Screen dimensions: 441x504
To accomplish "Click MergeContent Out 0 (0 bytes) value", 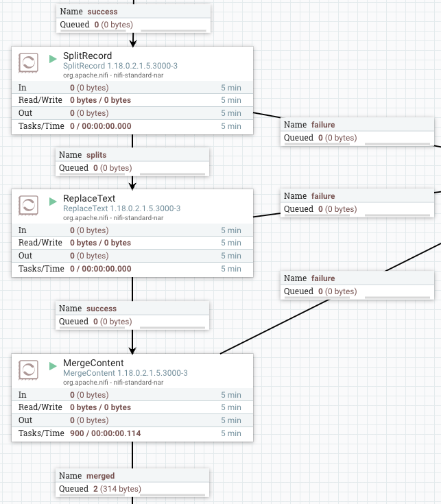I will [89, 420].
